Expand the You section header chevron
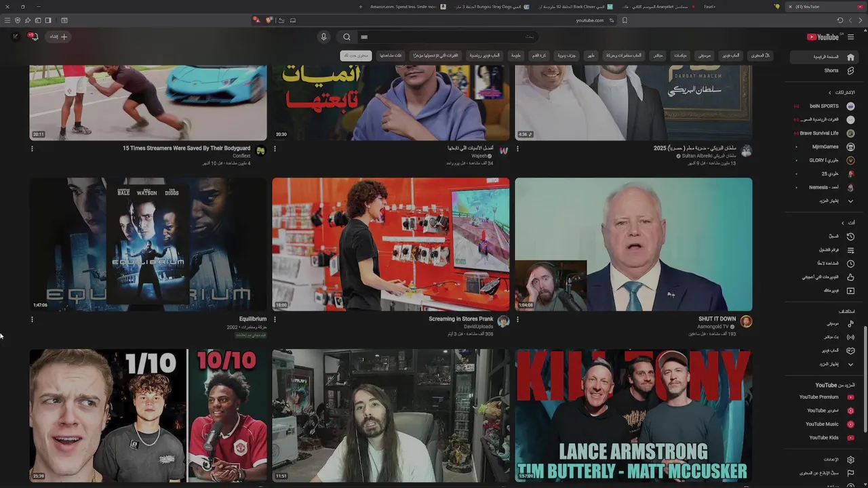The height and width of the screenshot is (488, 868). coord(843,223)
